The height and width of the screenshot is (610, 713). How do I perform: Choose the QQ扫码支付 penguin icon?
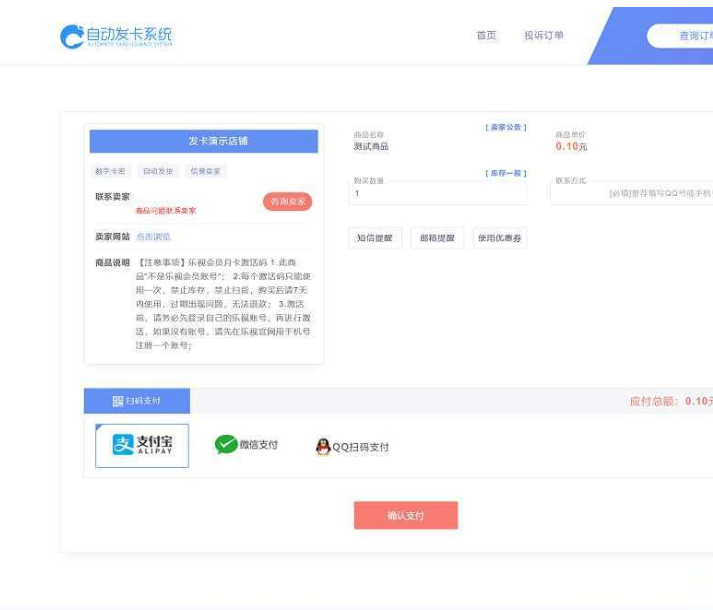point(323,447)
